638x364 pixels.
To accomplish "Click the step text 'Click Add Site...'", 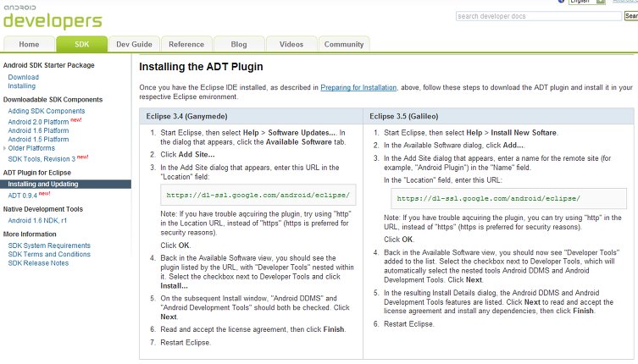I will pos(187,155).
